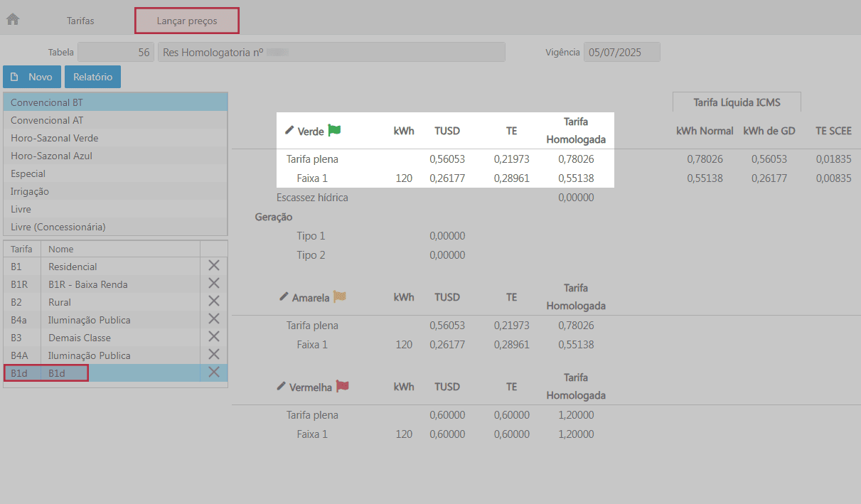The height and width of the screenshot is (504, 861).
Task: Click the pencil edit icon beside Vermelha
Action: pyautogui.click(x=282, y=386)
